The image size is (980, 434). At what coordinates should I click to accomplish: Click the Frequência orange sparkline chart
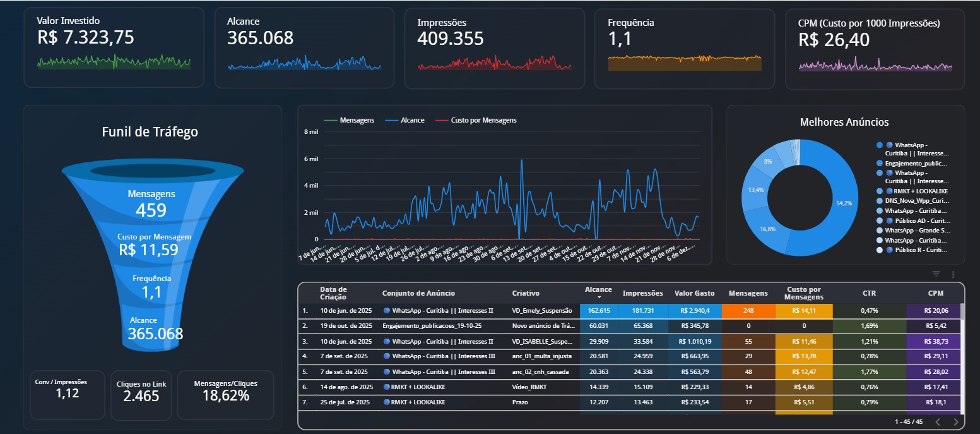pos(684,62)
